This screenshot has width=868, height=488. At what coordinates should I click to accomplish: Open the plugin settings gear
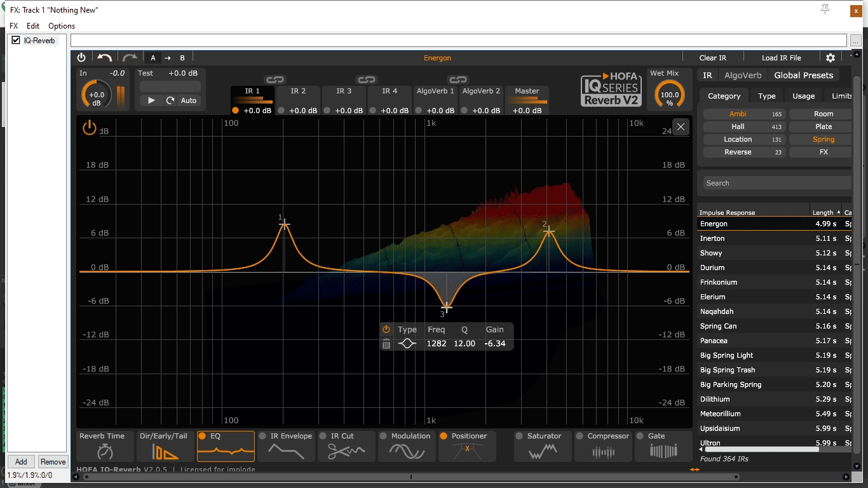[x=831, y=58]
